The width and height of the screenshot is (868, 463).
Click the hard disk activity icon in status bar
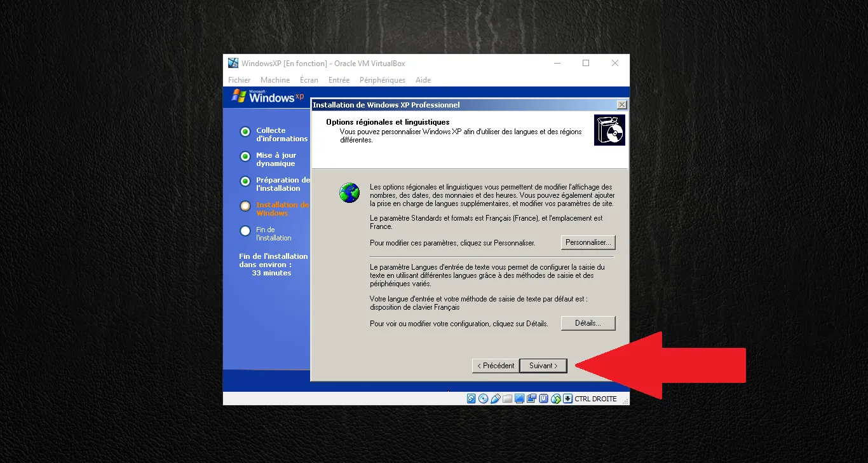click(471, 399)
